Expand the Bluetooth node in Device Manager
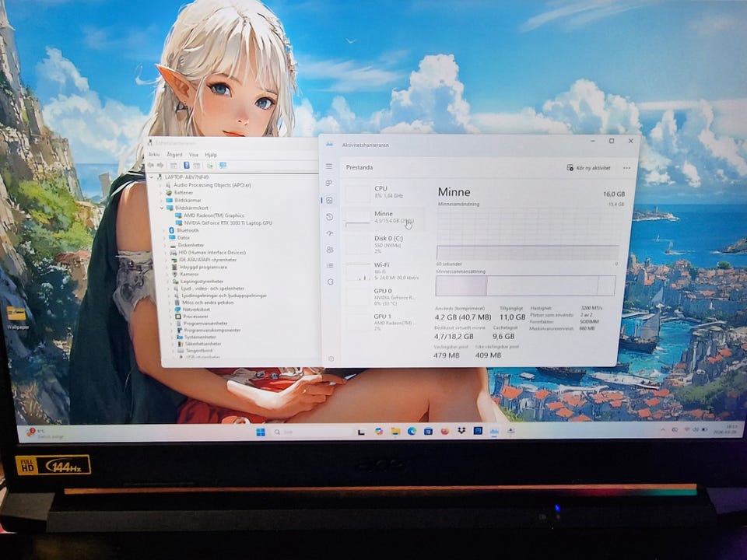 pyautogui.click(x=165, y=230)
